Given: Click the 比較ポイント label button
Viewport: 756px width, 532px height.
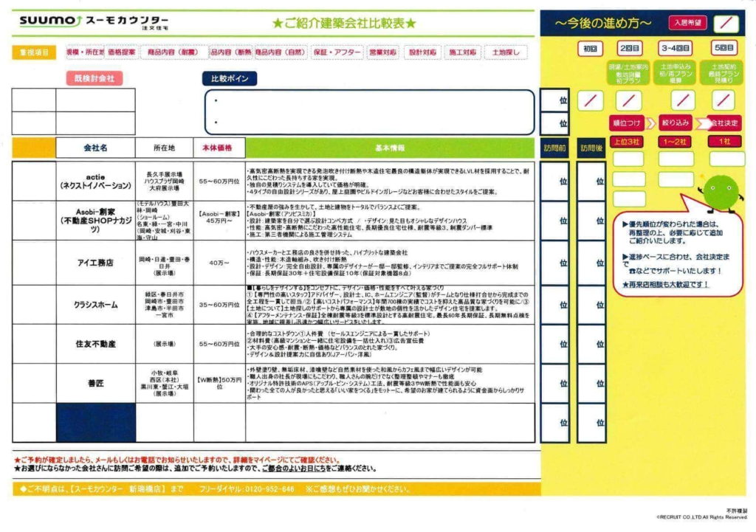Looking at the screenshot, I should click(x=229, y=78).
